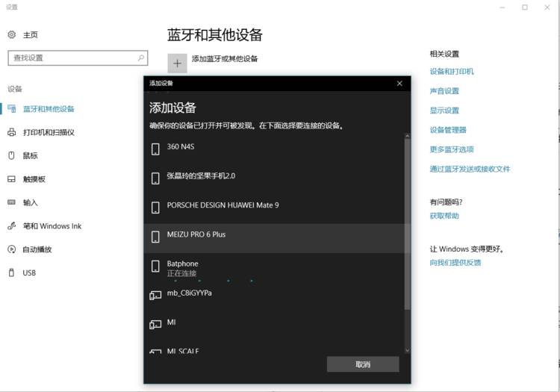The width and height of the screenshot is (560, 392).
Task: Click the device icon for mb_C8iGYYPa
Action: (x=155, y=295)
